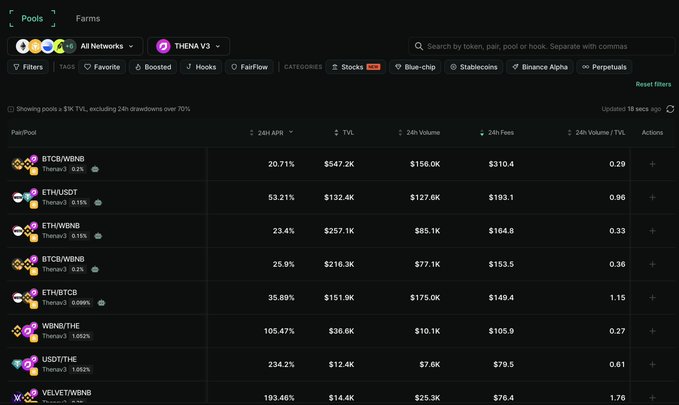
Task: Click the Reset filters link
Action: coord(653,84)
